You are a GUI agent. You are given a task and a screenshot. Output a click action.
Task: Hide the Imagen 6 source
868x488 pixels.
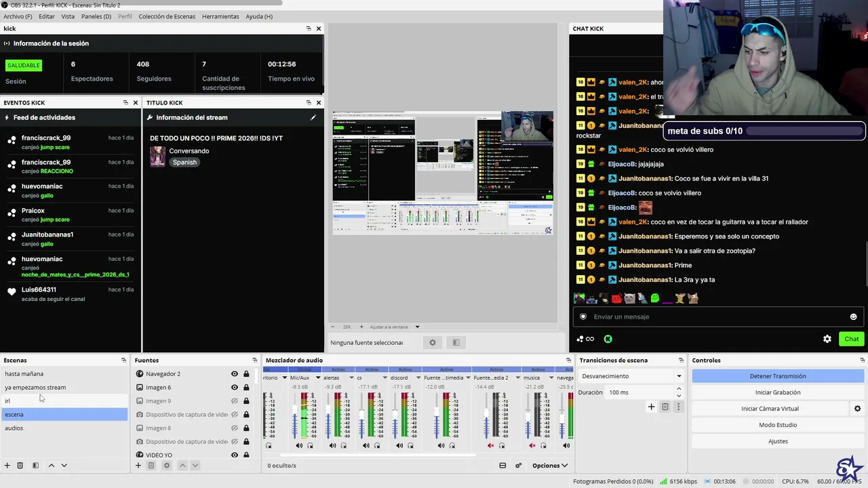coord(235,387)
